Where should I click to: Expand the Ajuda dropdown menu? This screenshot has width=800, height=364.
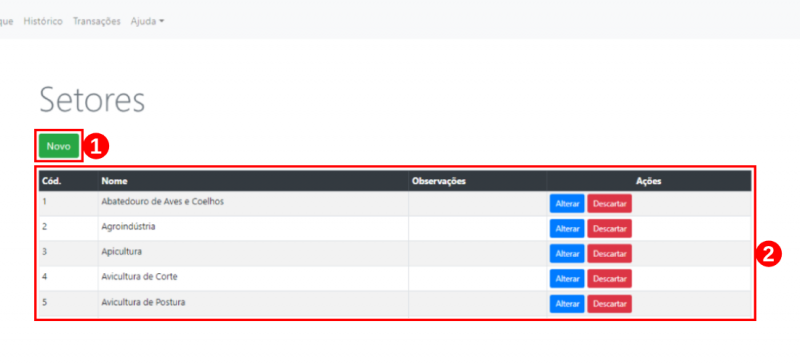pos(147,21)
